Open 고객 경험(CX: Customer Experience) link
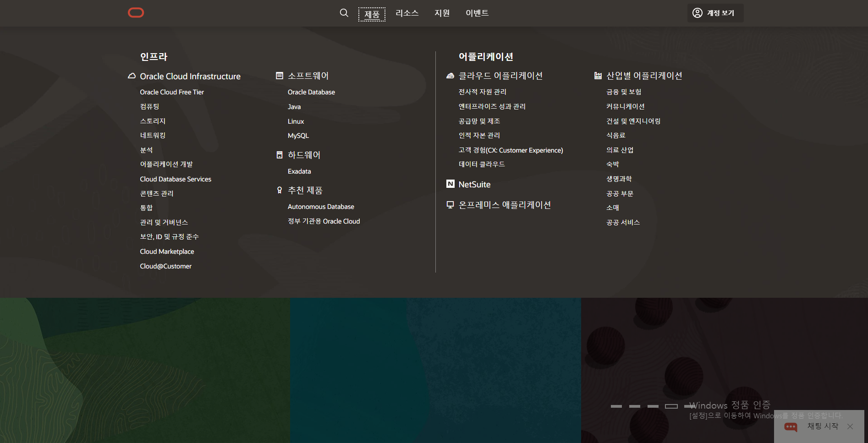The height and width of the screenshot is (443, 868). point(511,150)
